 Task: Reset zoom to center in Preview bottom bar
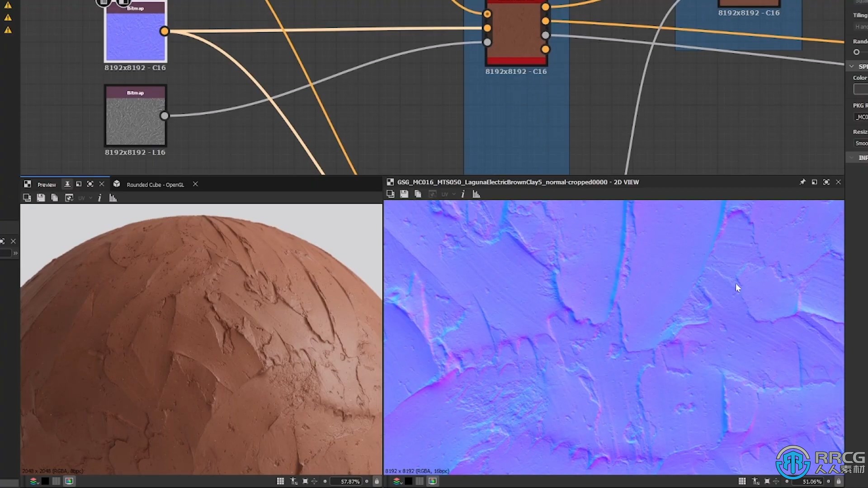315,481
